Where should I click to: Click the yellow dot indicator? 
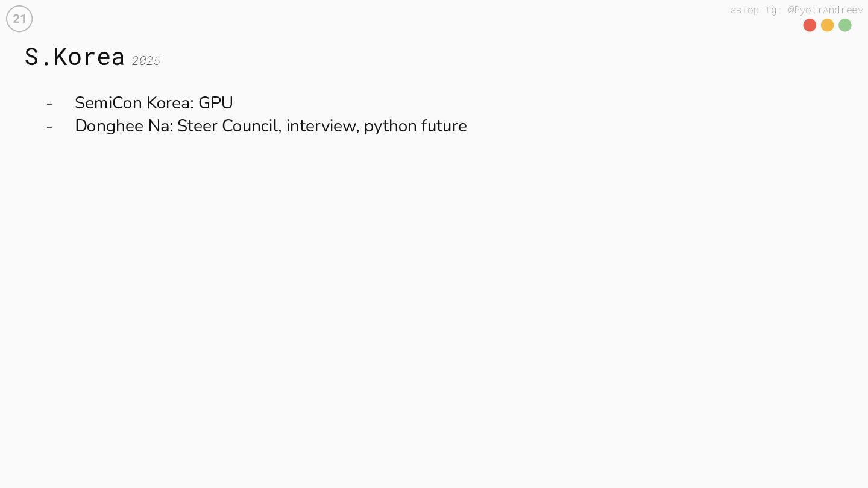827,25
